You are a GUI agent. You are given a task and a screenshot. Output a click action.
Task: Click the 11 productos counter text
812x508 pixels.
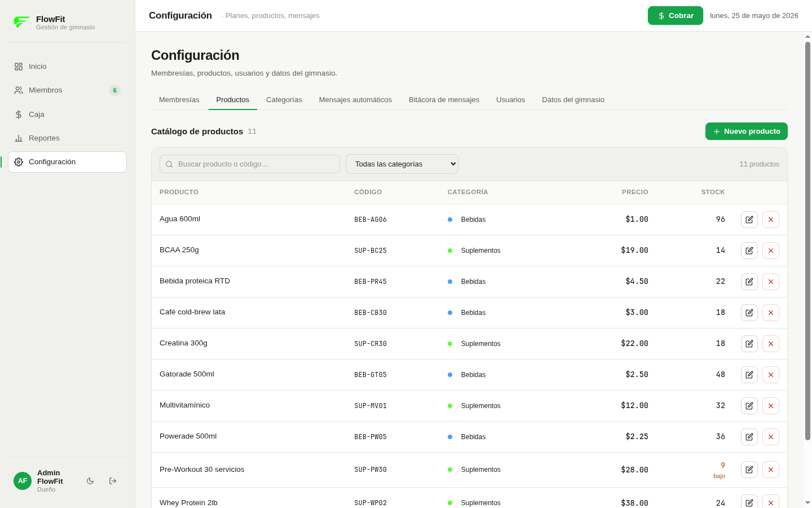(759, 164)
